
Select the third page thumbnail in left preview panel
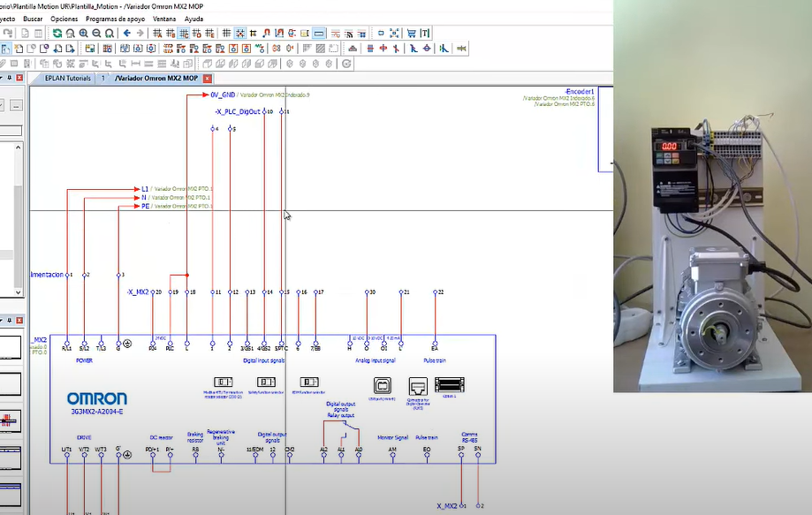click(x=11, y=419)
